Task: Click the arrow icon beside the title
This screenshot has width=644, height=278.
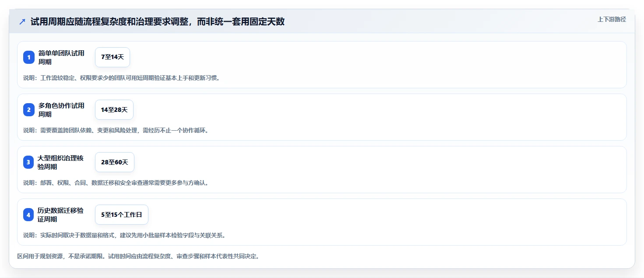Action: 22,21
